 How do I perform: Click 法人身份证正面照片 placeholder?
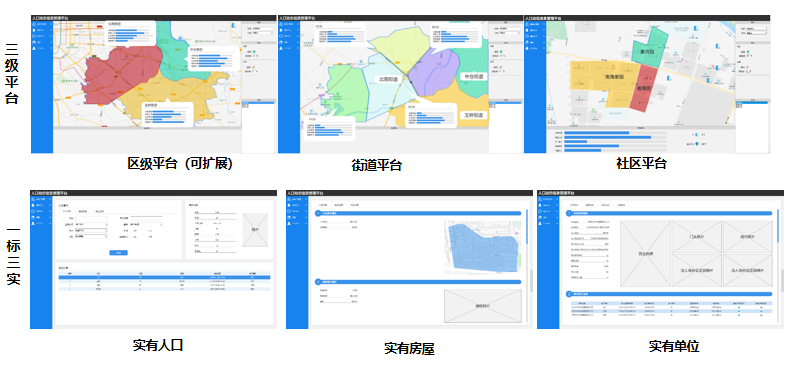[x=697, y=270]
